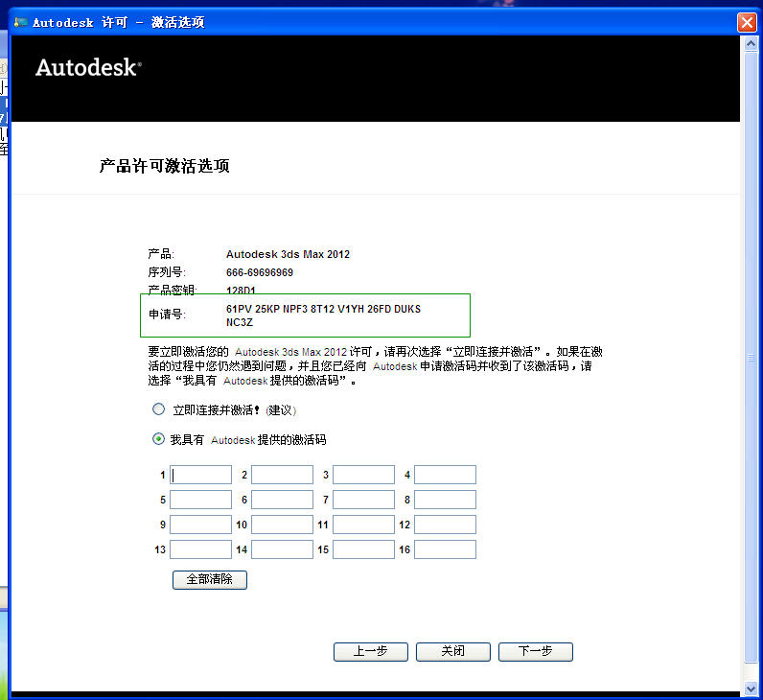Focus activation code field 1
This screenshot has width=763, height=700.
(x=200, y=475)
